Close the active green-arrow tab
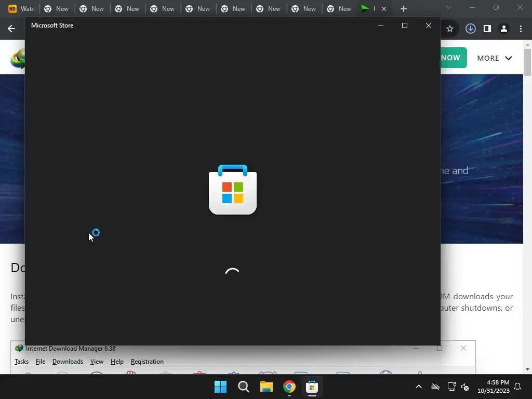 click(x=384, y=9)
